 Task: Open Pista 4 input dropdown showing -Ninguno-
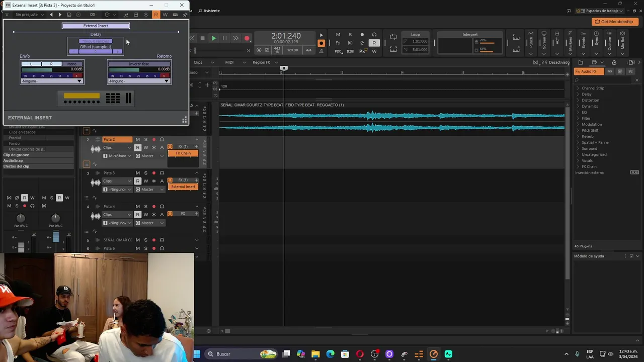(x=118, y=223)
